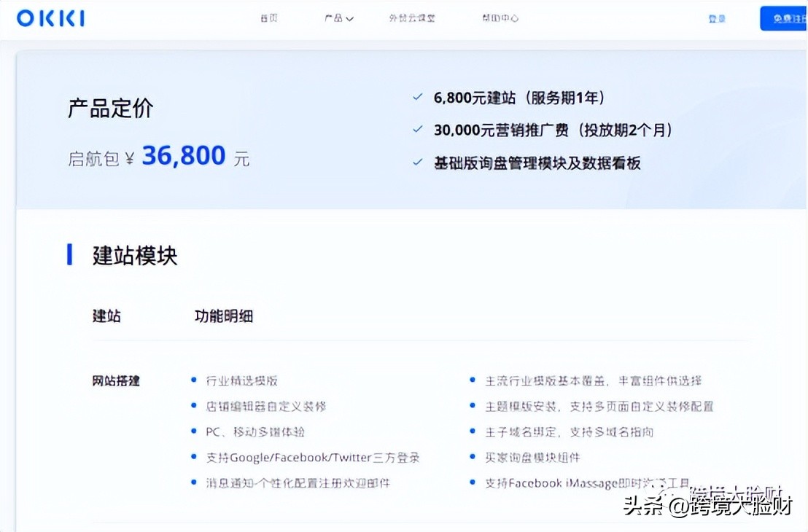Open the 外贸云课堂 page

click(413, 18)
